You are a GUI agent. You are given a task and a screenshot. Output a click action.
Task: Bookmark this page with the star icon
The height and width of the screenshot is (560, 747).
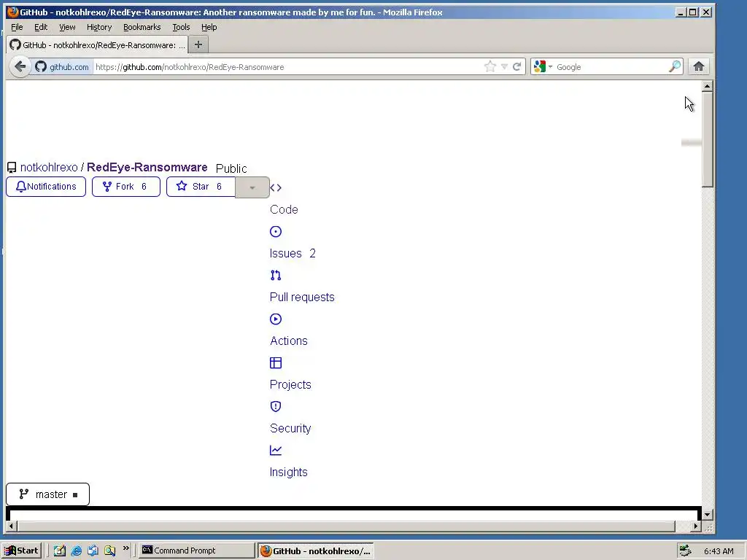click(x=489, y=66)
